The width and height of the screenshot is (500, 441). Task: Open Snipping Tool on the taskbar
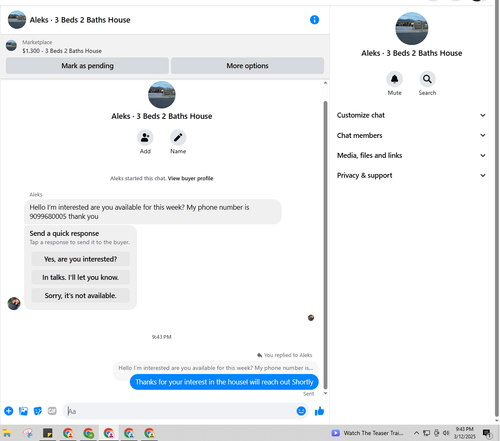28,433
